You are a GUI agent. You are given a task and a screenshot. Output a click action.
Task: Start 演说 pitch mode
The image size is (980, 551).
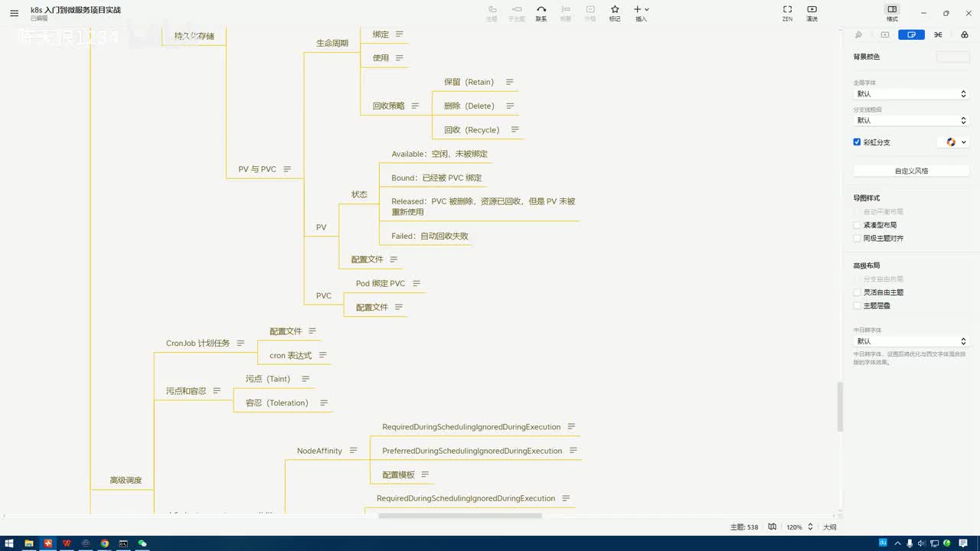812,13
